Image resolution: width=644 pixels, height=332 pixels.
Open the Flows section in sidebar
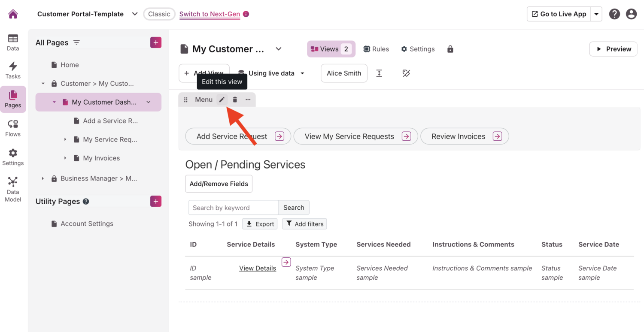pyautogui.click(x=13, y=128)
